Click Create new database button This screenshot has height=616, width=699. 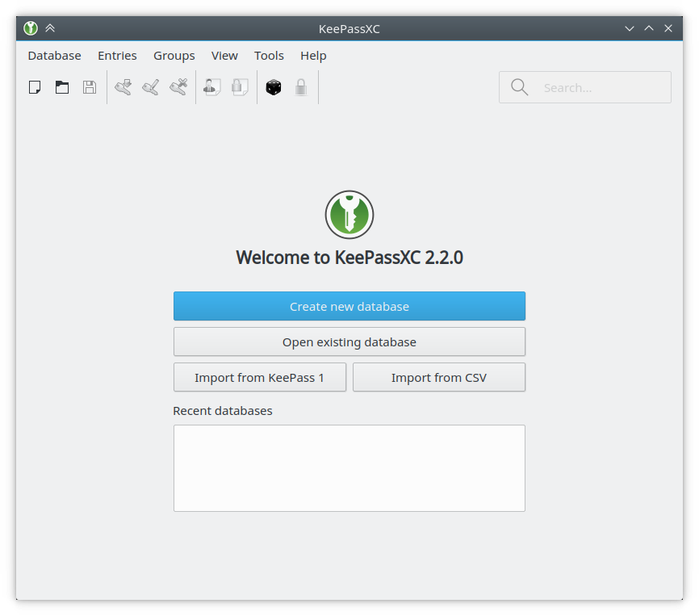coord(349,306)
